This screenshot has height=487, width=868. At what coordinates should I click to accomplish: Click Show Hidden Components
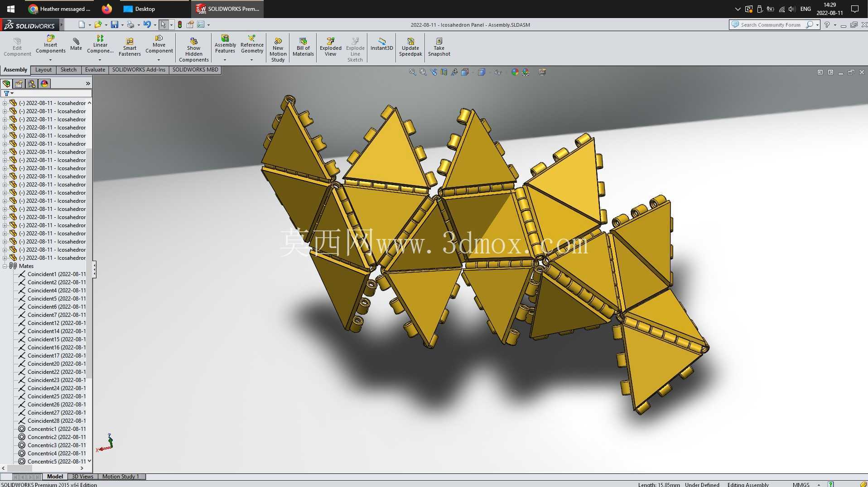coord(193,50)
